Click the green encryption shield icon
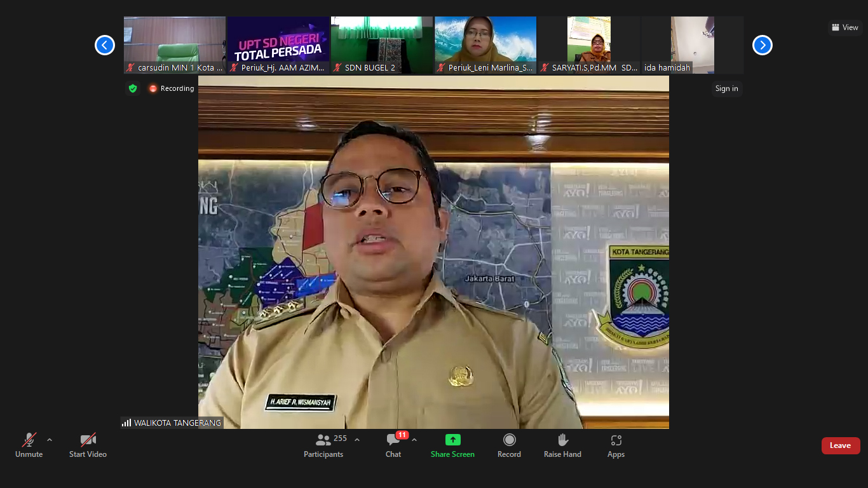Image resolution: width=868 pixels, height=488 pixels. coord(133,88)
